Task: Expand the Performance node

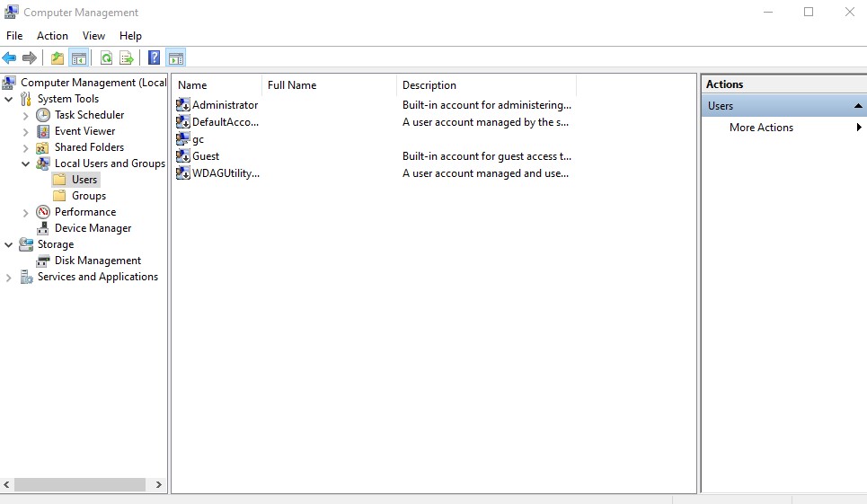Action: (25, 213)
